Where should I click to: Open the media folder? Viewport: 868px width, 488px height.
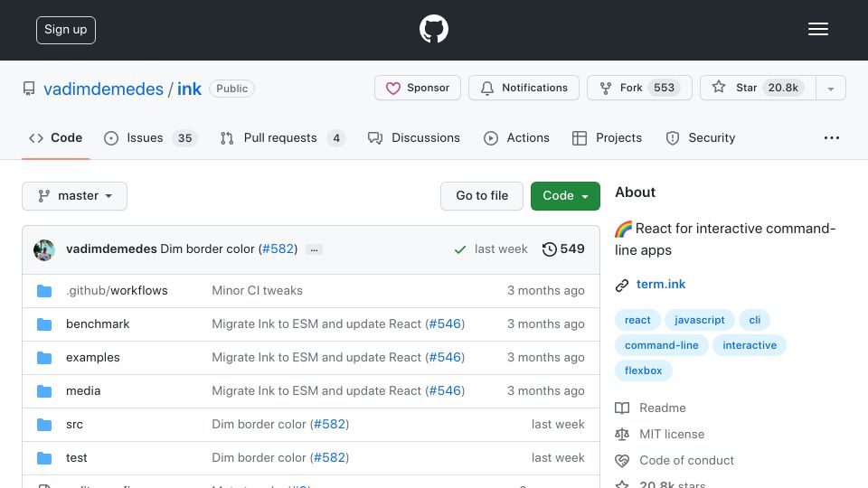[x=83, y=391]
